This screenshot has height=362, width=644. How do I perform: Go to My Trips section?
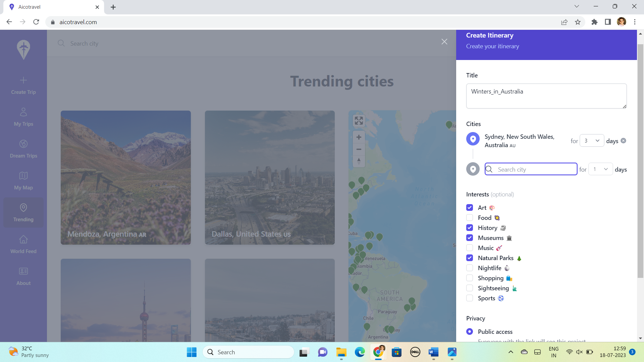point(23,117)
